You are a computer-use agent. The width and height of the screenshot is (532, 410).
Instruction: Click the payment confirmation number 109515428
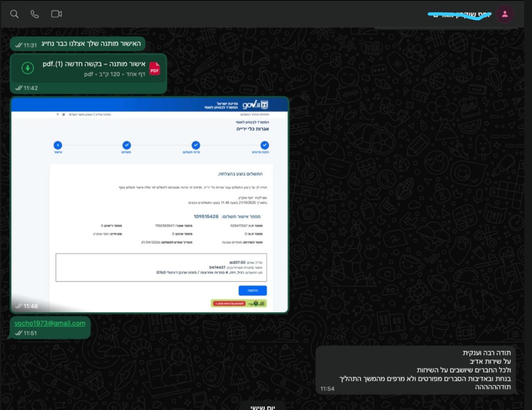[x=206, y=217]
